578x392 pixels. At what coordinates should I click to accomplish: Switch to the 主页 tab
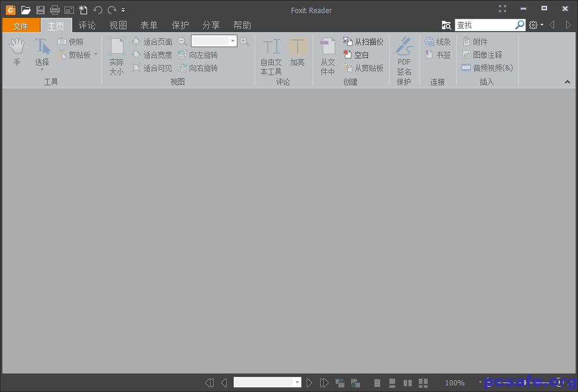56,26
